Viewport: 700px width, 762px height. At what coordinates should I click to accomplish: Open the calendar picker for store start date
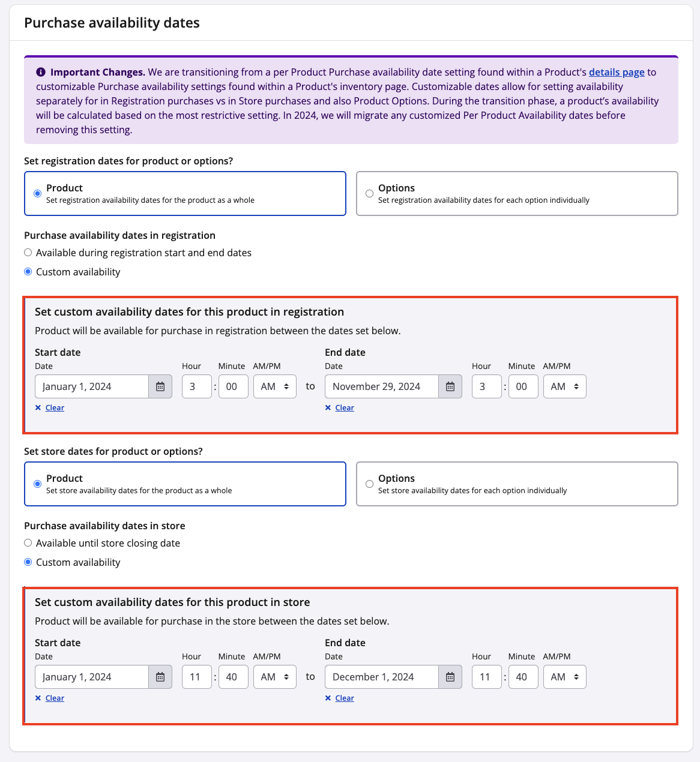click(x=160, y=677)
